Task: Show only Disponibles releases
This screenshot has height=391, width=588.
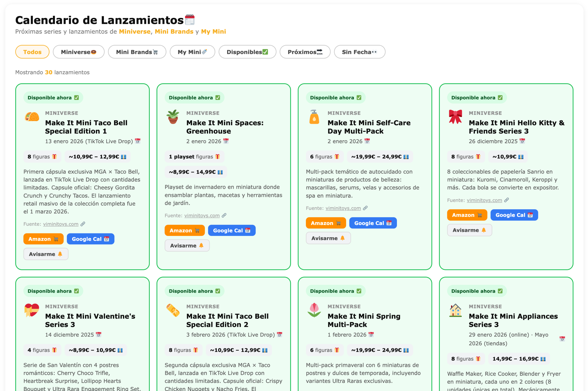Action: point(247,52)
